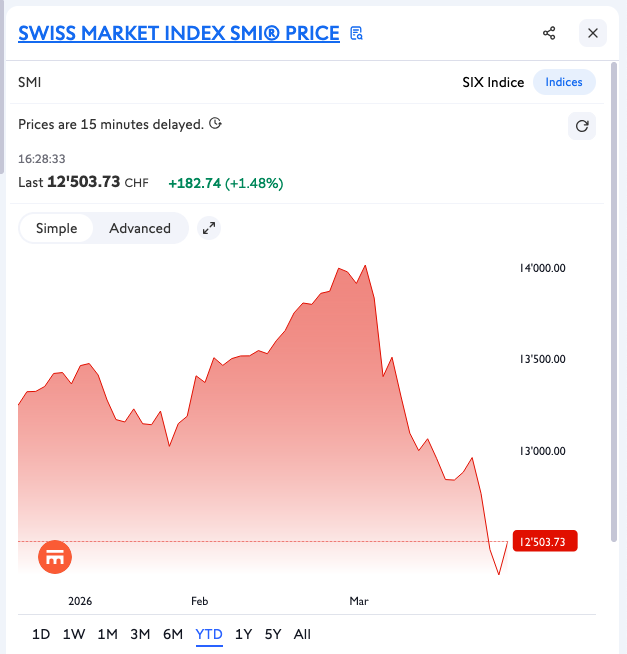Switch the chart to Simple mode
Viewport: 627px width, 654px height.
(56, 228)
